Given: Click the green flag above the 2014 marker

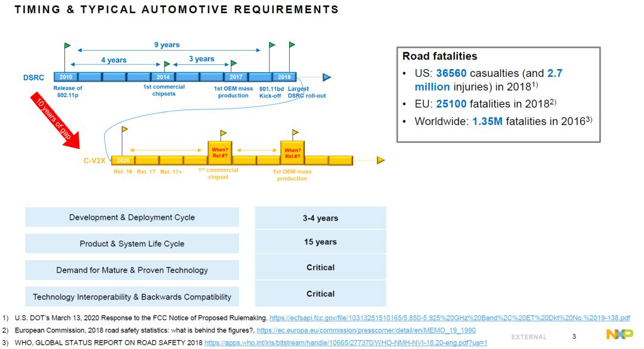Looking at the screenshot, I should [x=167, y=63].
